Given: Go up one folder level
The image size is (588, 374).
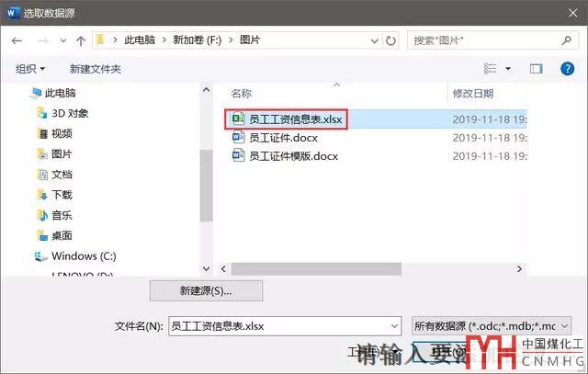Looking at the screenshot, I should [81, 40].
